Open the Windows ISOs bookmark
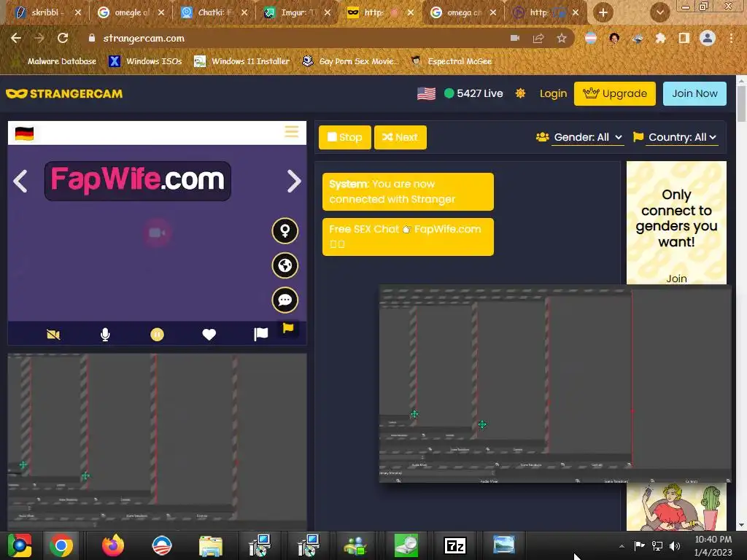 tap(146, 61)
